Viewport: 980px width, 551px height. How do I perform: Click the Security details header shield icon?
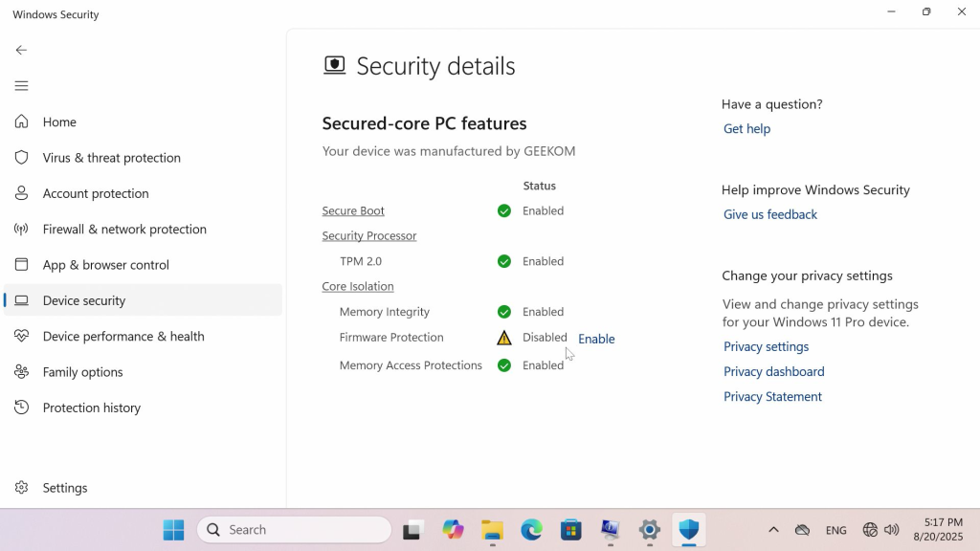[x=334, y=65]
